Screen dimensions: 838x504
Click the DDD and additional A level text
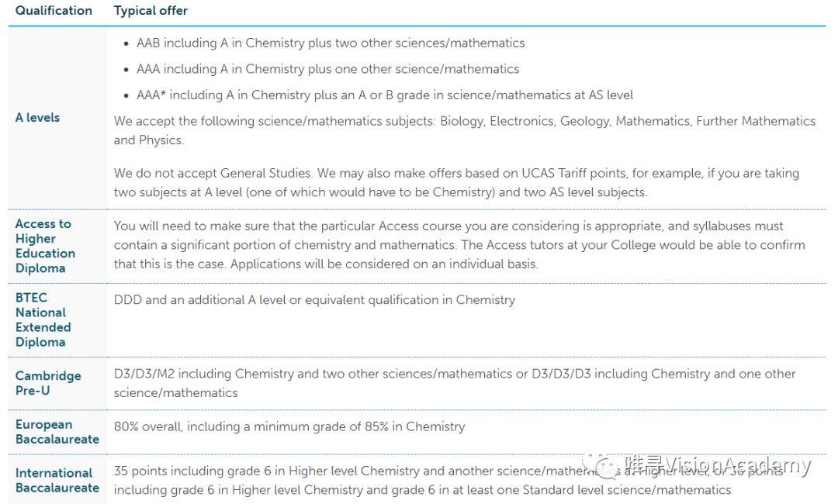pyautogui.click(x=314, y=300)
